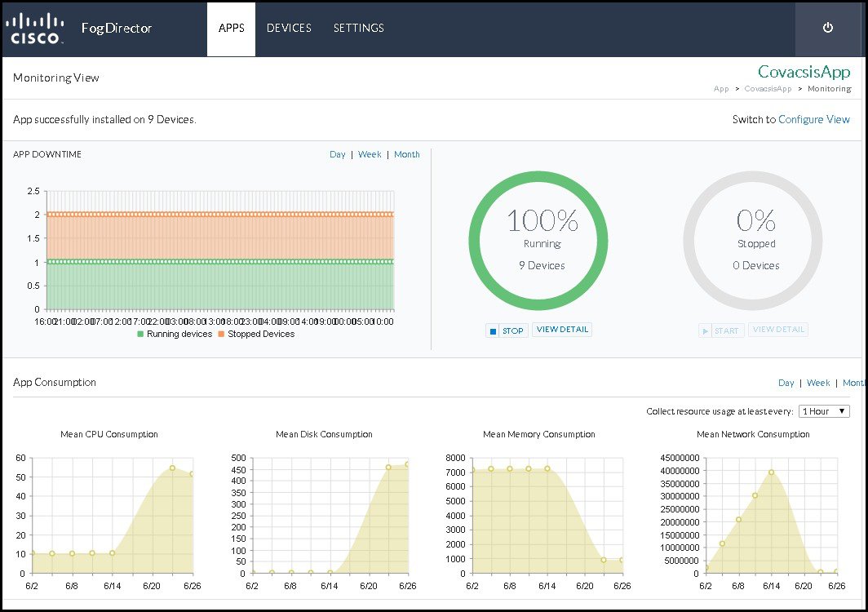Click the power logout icon

click(x=827, y=28)
